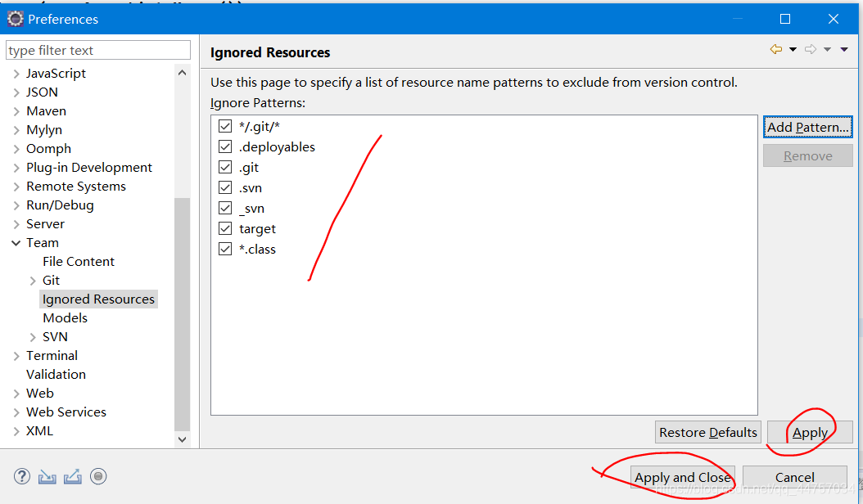Viewport: 863px width, 504px height.
Task: Expand the JSON tree node
Action: [x=16, y=92]
